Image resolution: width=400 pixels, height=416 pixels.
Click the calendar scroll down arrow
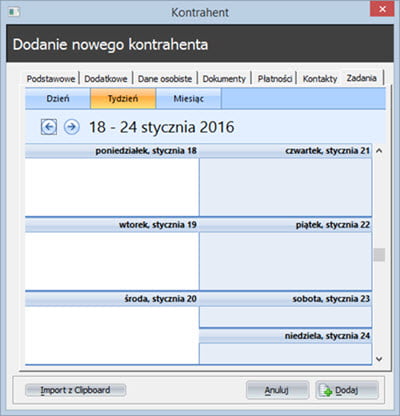[x=379, y=359]
